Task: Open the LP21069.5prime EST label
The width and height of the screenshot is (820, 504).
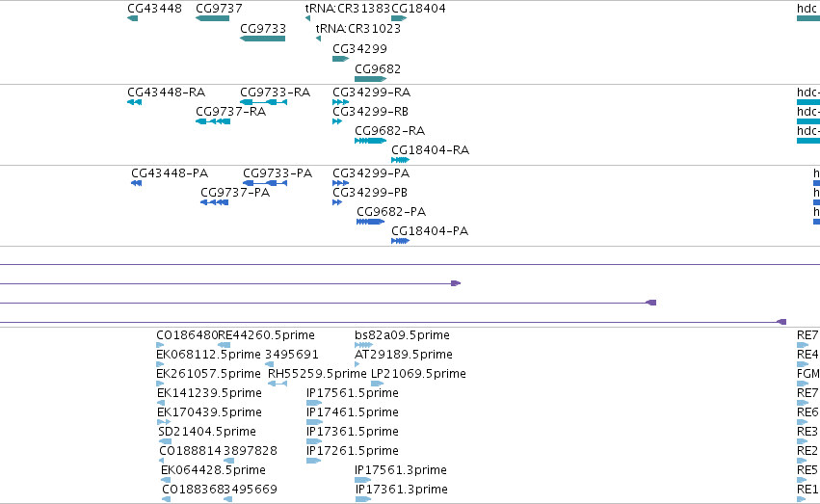Action: 418,374
